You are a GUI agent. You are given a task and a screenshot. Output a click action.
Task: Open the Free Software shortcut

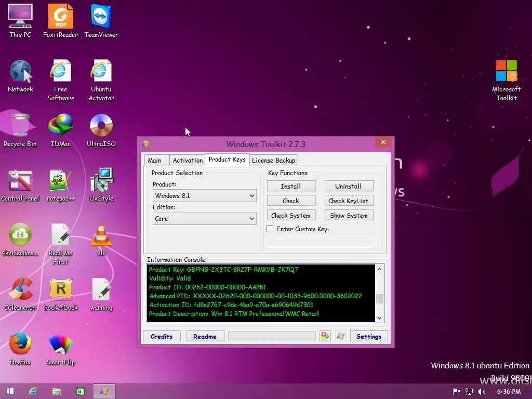60,80
